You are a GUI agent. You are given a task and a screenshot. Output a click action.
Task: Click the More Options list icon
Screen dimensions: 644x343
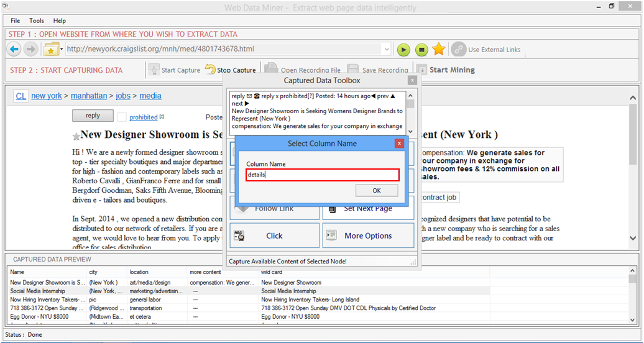(331, 236)
